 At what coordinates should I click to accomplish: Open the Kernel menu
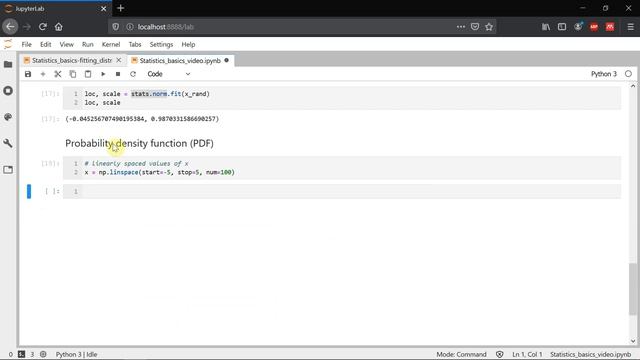coord(111,44)
